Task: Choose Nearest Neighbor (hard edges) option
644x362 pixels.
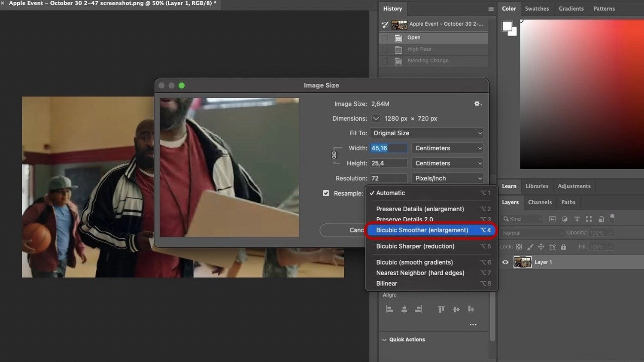Action: click(431, 273)
